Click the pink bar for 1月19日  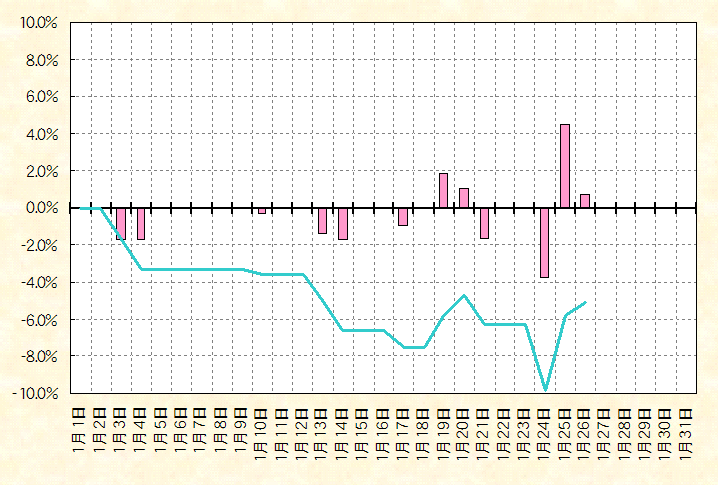(x=443, y=191)
